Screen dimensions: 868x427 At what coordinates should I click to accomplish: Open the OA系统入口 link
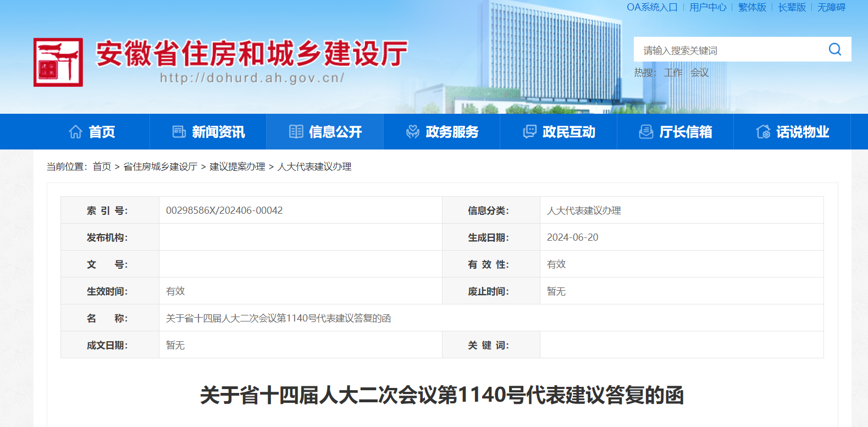click(652, 7)
